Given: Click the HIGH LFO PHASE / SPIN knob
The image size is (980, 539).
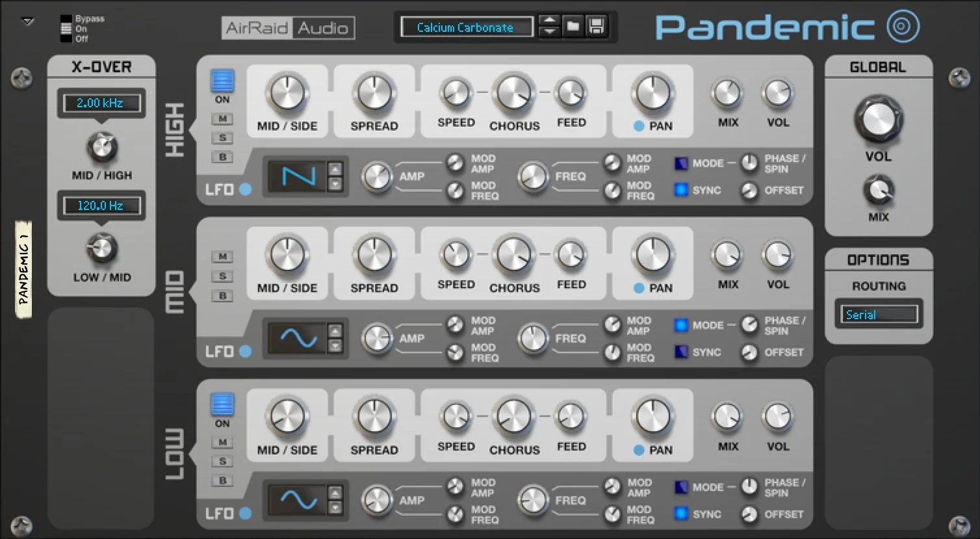Looking at the screenshot, I should tap(749, 163).
